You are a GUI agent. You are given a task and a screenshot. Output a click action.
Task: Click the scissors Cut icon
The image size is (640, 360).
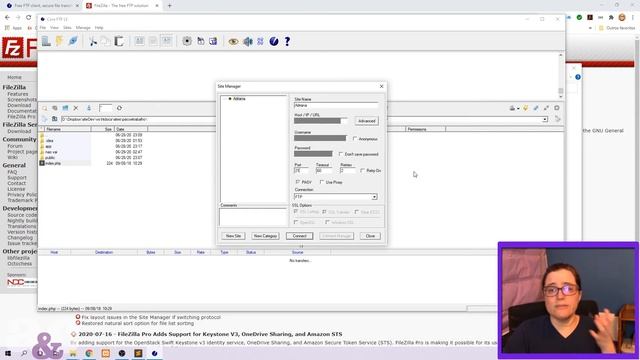(x=93, y=41)
